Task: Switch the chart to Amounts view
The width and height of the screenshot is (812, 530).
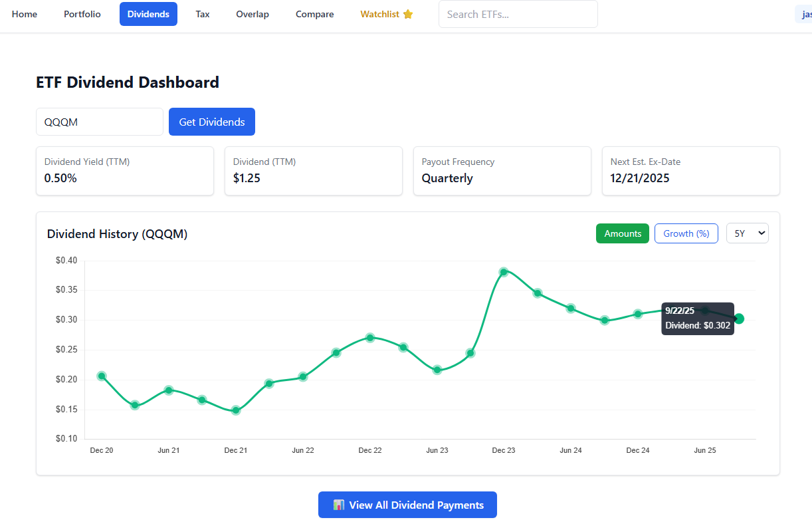Action: pos(622,233)
